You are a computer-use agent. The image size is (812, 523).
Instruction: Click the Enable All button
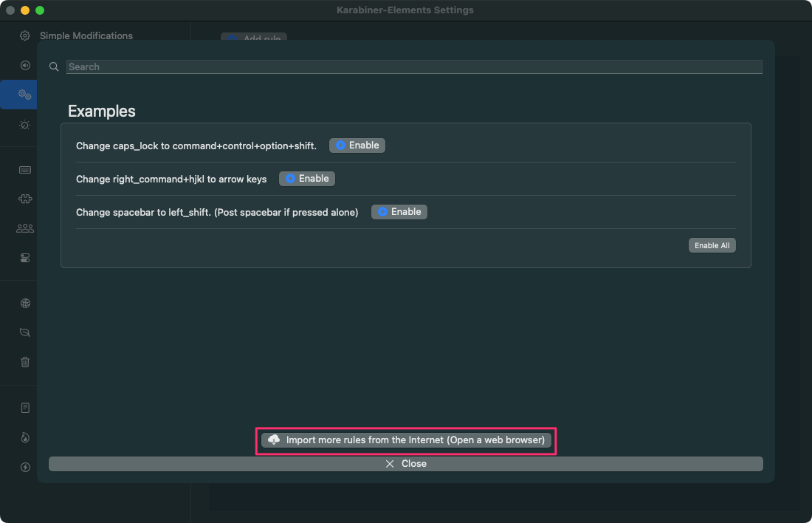[x=712, y=245]
